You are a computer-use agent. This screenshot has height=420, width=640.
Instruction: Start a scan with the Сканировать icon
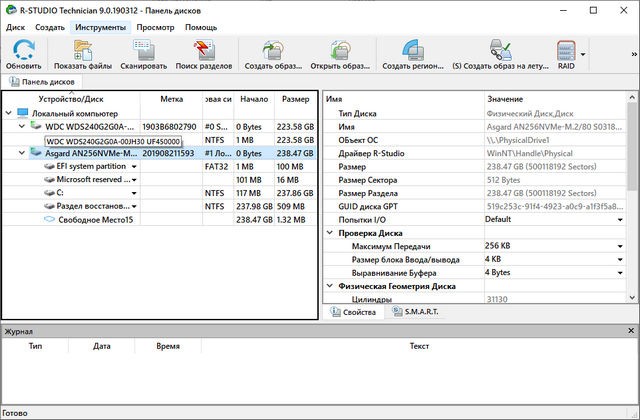144,49
